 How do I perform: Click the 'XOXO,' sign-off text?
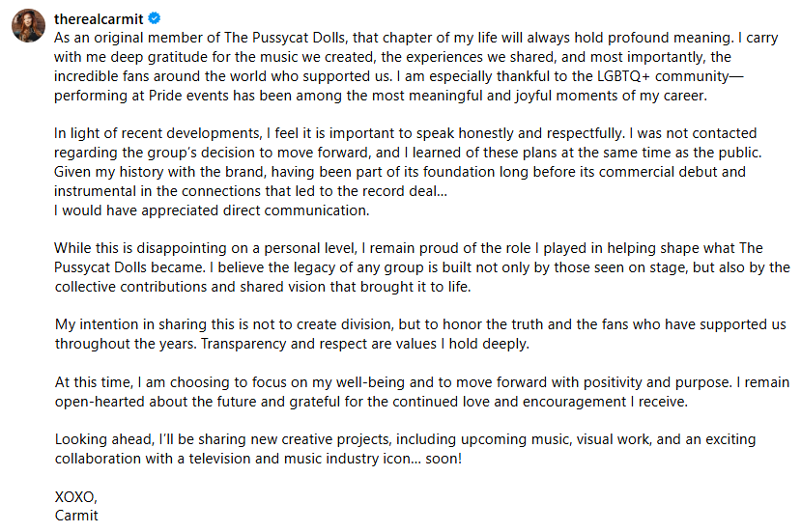point(75,497)
